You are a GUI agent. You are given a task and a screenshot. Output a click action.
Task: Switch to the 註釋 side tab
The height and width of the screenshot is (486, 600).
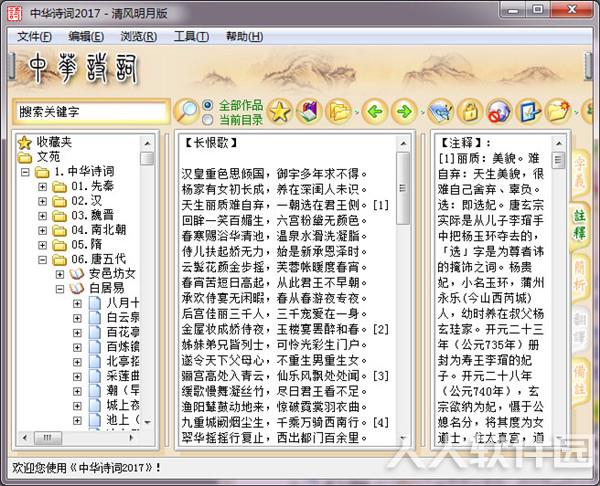click(579, 224)
